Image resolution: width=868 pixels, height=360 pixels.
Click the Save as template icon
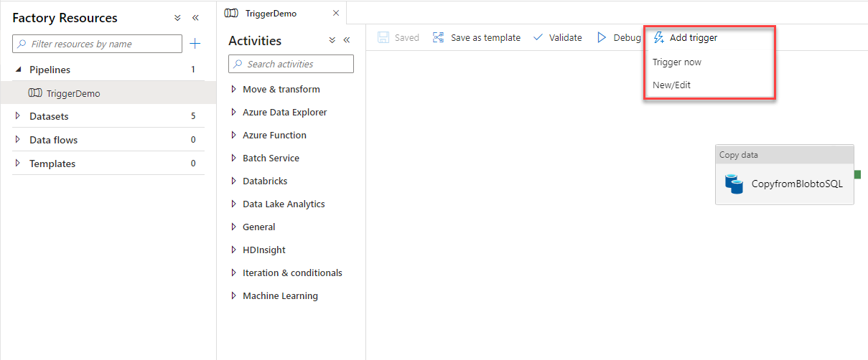pyautogui.click(x=438, y=37)
